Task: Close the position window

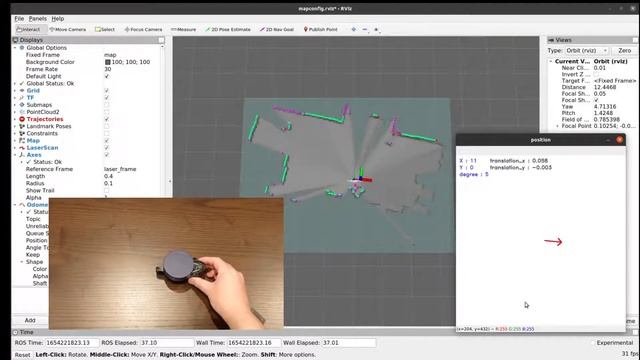Action: [620, 140]
